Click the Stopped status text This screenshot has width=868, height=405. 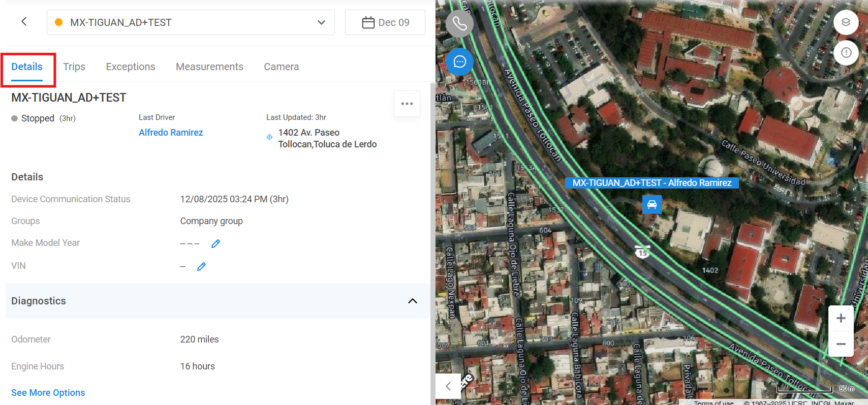coord(38,118)
